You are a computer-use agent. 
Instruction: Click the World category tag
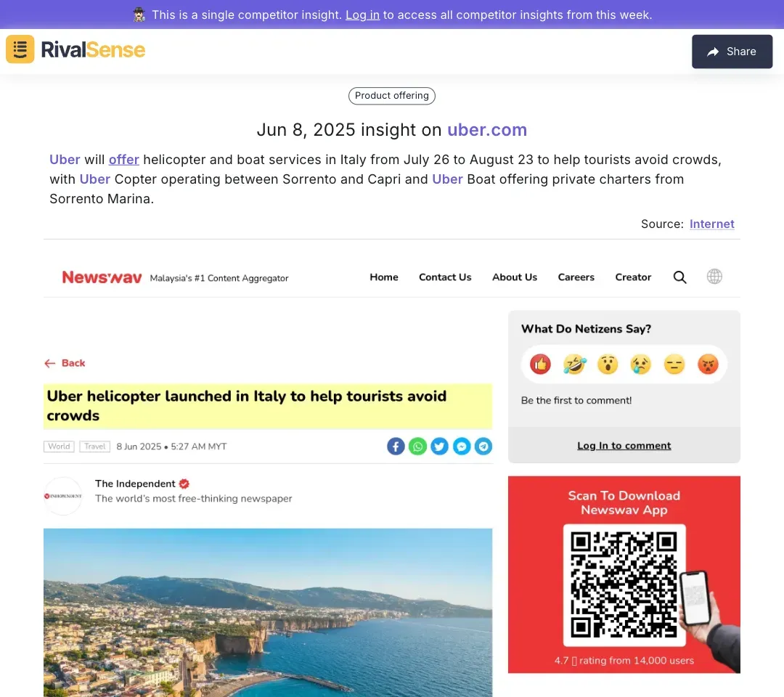click(59, 447)
